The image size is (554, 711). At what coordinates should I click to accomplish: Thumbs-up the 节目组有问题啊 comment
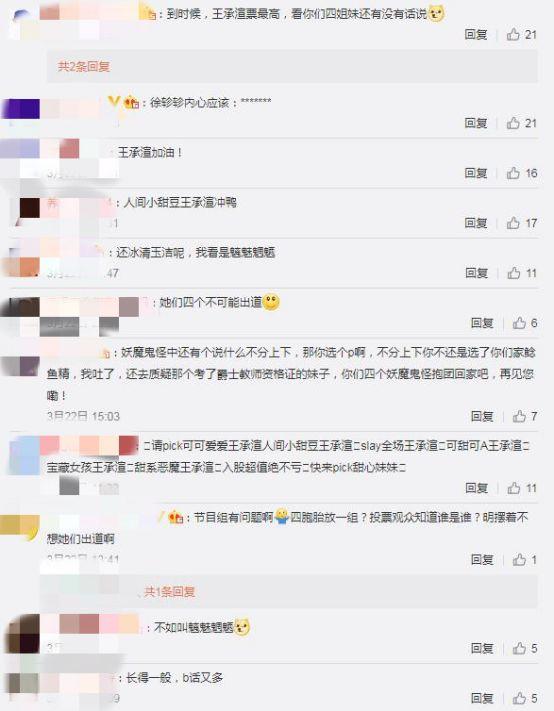[525, 560]
